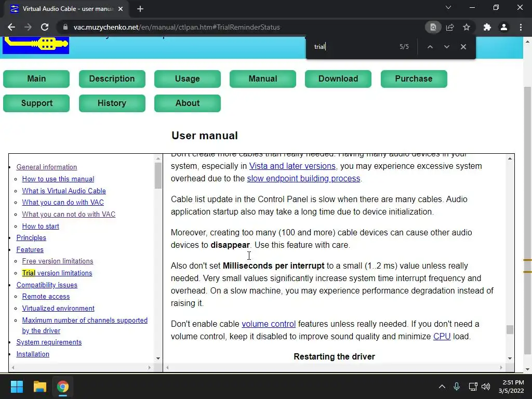Reload the current page
The width and height of the screenshot is (532, 399).
point(45,27)
